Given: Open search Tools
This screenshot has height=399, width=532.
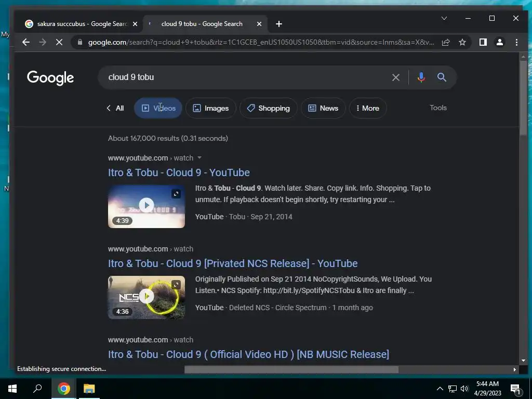Looking at the screenshot, I should [438, 108].
